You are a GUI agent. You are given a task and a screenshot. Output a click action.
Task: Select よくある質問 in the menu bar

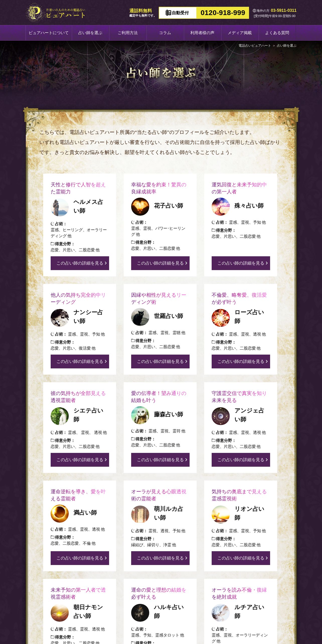[x=277, y=33]
